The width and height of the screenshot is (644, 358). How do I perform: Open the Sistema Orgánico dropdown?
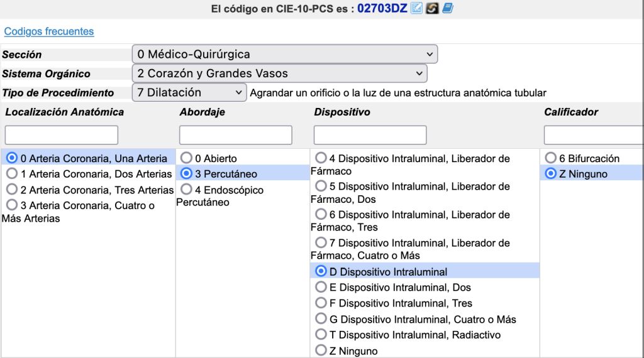coord(279,73)
